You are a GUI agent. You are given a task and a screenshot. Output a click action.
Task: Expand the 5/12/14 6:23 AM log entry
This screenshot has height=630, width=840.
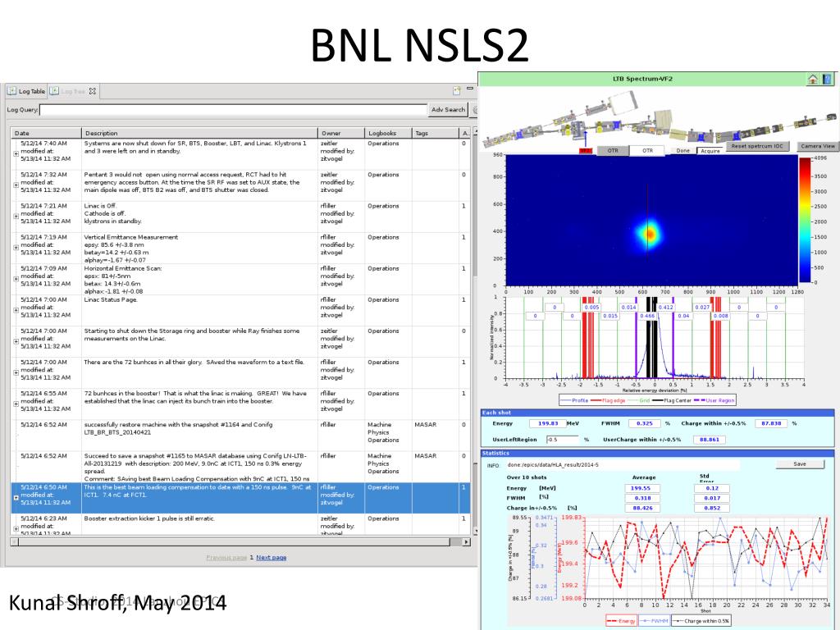click(x=16, y=529)
